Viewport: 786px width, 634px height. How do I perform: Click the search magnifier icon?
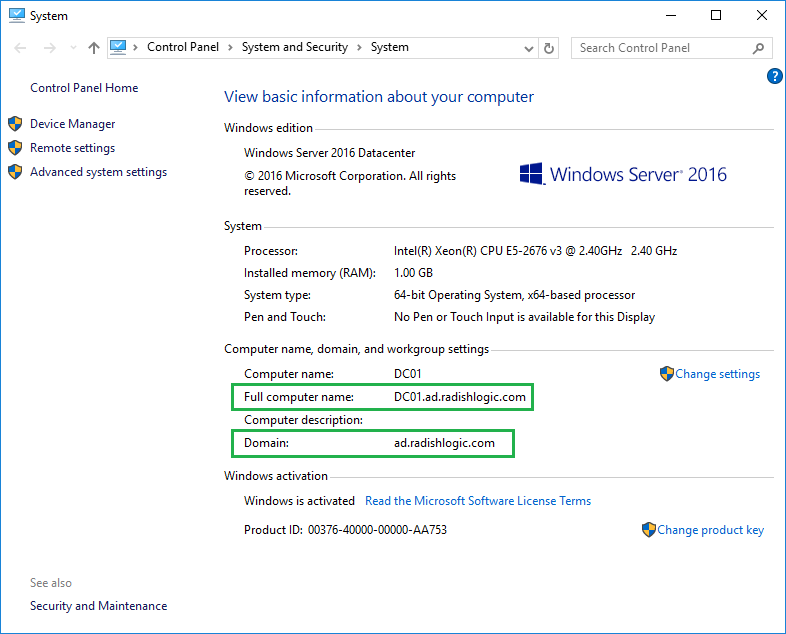758,48
